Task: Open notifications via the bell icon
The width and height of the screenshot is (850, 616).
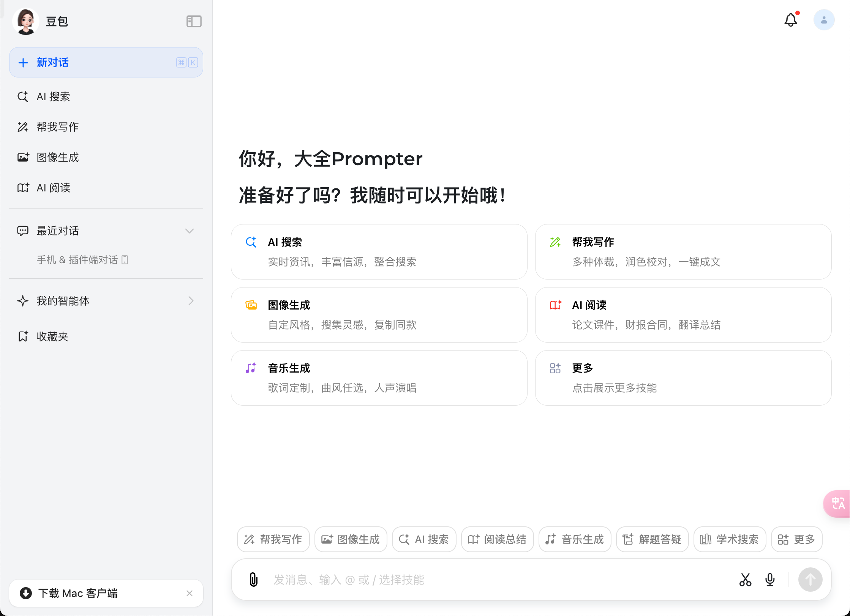Action: [x=790, y=20]
